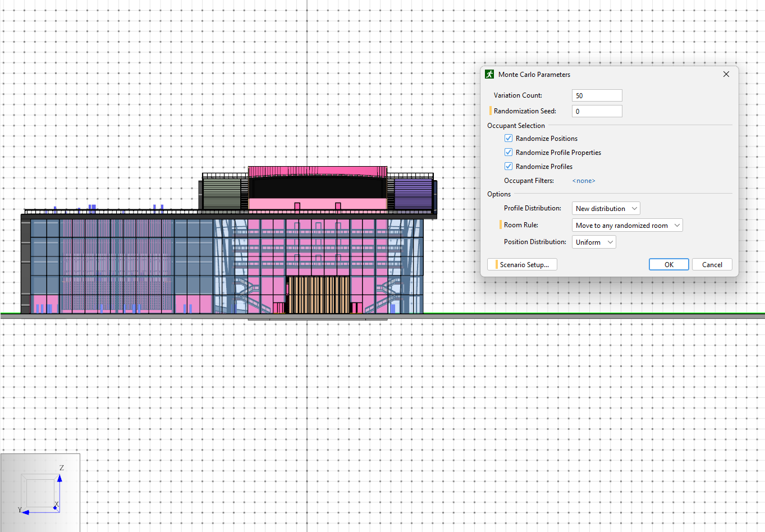Screen dimensions: 765x532
Task: Click the XYZ axis orientation cube
Action: (x=40, y=493)
